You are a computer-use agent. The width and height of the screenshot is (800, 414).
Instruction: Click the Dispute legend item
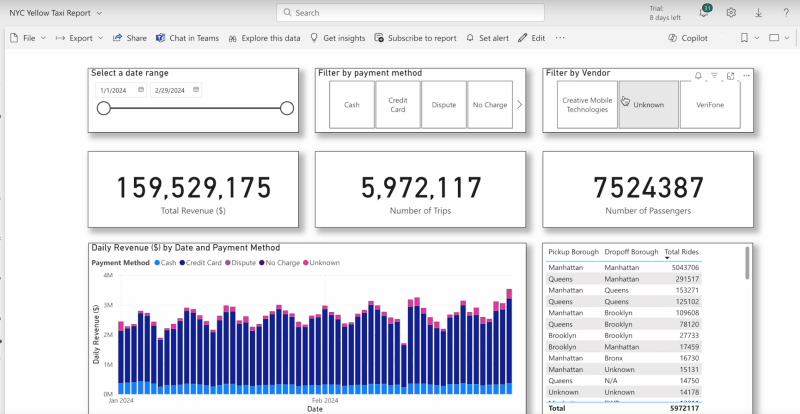click(241, 263)
